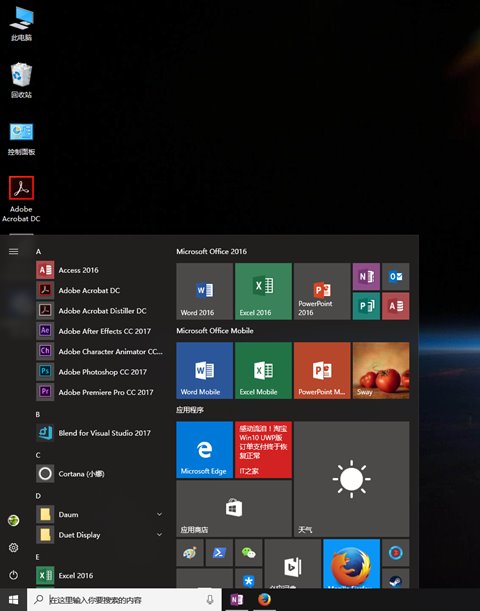Open Adobe Character Animator CC
Viewport: 480px width, 611px height.
point(99,351)
